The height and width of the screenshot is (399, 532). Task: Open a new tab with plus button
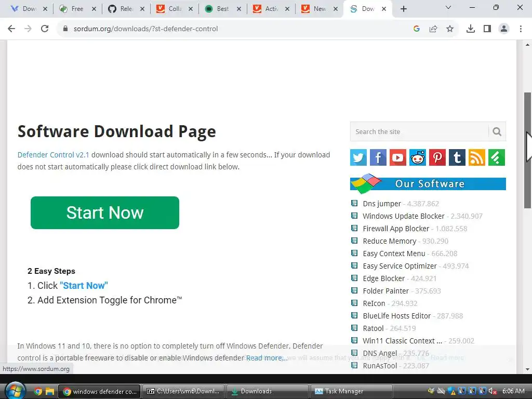point(403,9)
